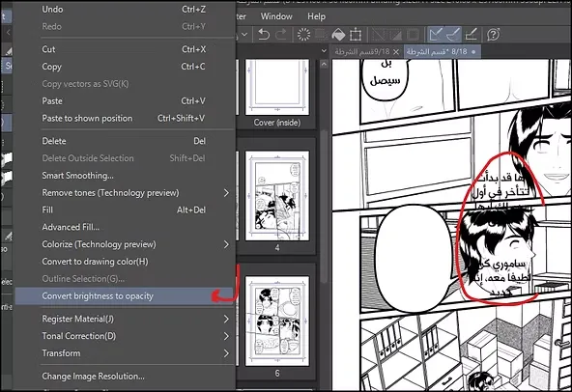Expand the Remove tones submenu arrow
The height and width of the screenshot is (392, 572).
[x=226, y=192]
